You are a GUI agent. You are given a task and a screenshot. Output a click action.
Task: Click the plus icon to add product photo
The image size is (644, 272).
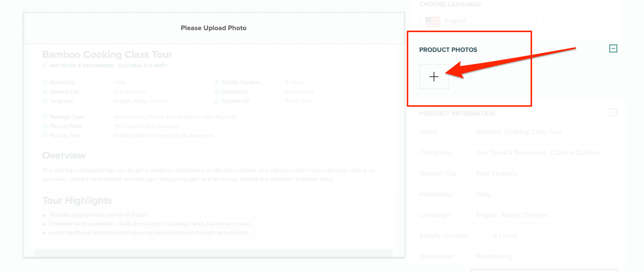(x=434, y=77)
